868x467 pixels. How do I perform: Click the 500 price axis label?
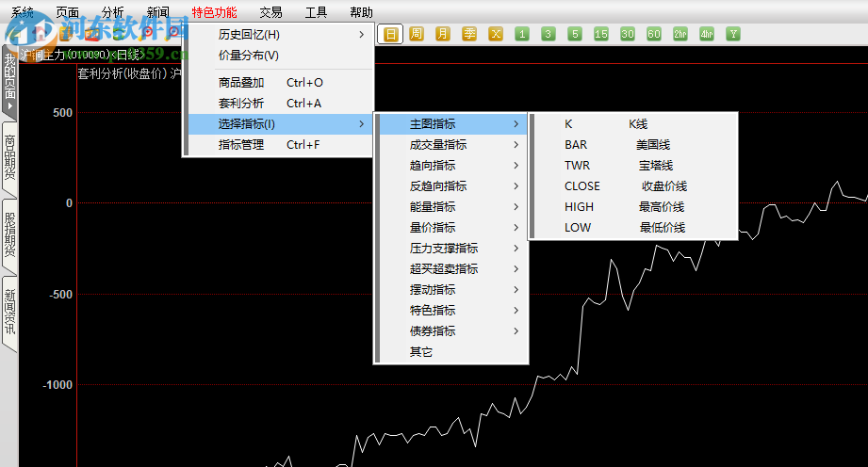pos(62,113)
